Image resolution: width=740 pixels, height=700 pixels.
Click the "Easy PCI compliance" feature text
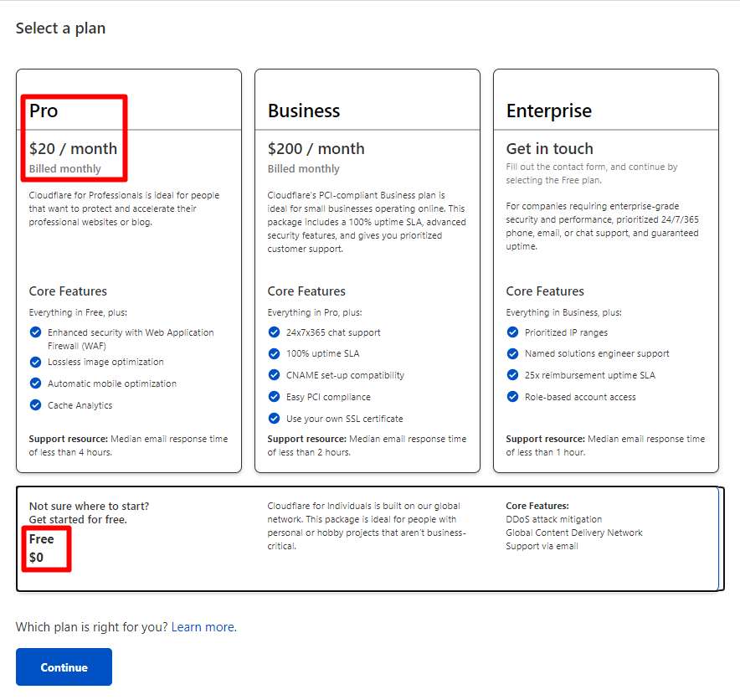(x=328, y=397)
